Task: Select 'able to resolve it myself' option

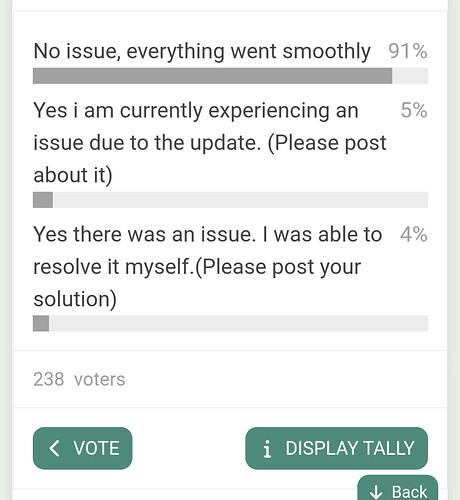Action: (x=208, y=266)
